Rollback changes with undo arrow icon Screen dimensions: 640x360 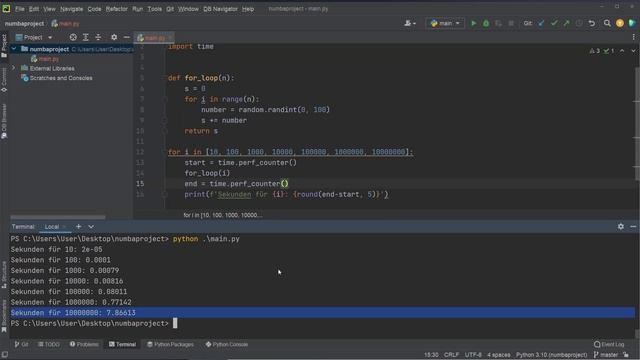(591, 23)
